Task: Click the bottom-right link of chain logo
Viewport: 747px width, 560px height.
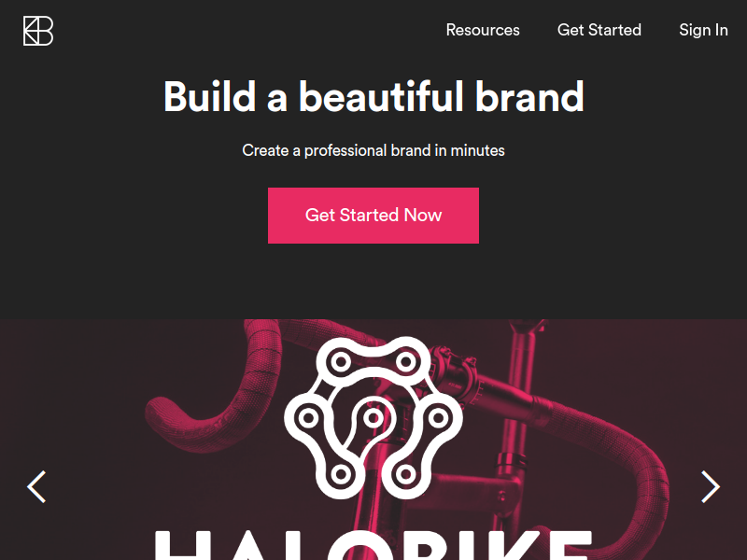Action: pos(406,474)
